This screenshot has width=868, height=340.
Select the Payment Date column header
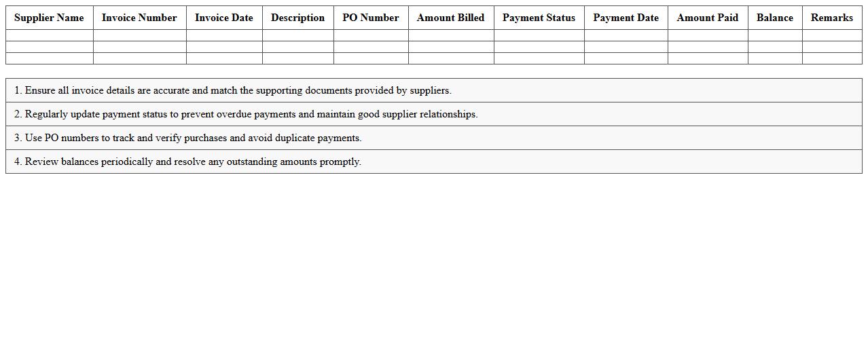tap(626, 18)
